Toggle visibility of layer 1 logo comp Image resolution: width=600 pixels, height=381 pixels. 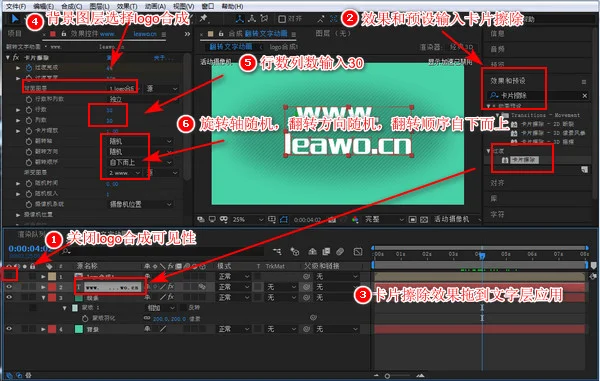point(9,275)
